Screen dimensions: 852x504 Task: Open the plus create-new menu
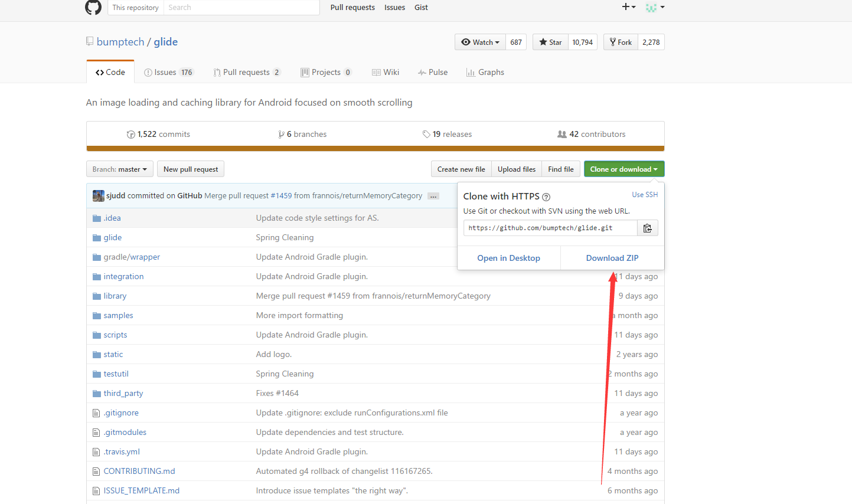click(x=629, y=7)
